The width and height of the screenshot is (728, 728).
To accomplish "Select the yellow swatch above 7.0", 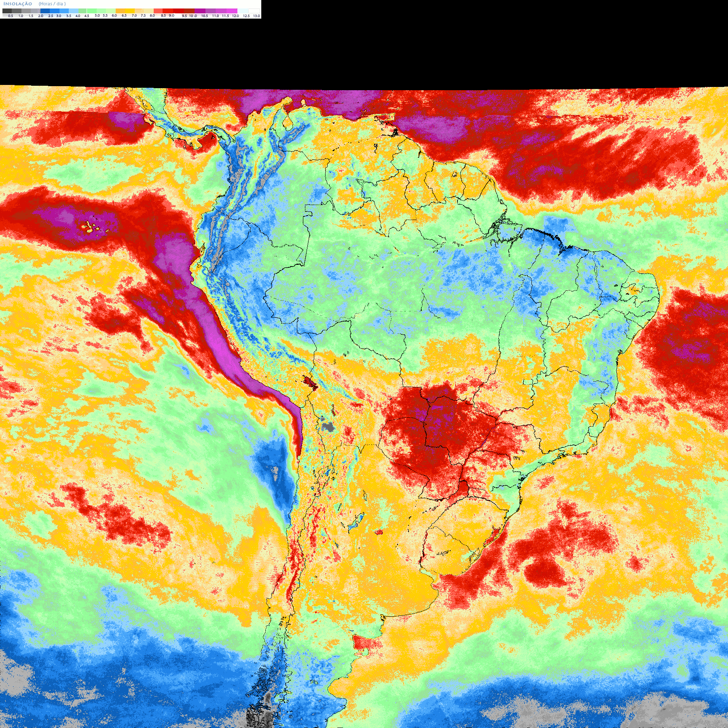I will [130, 11].
